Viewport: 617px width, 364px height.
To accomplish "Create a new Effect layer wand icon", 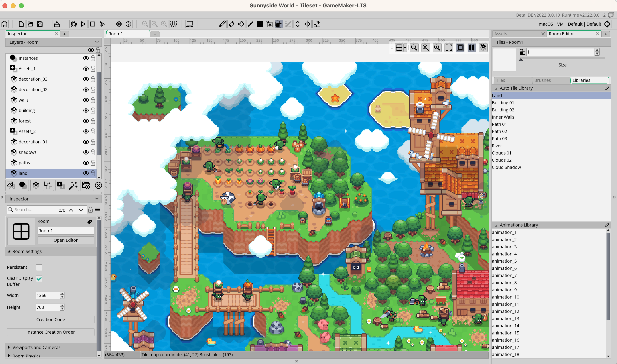I will (x=73, y=185).
